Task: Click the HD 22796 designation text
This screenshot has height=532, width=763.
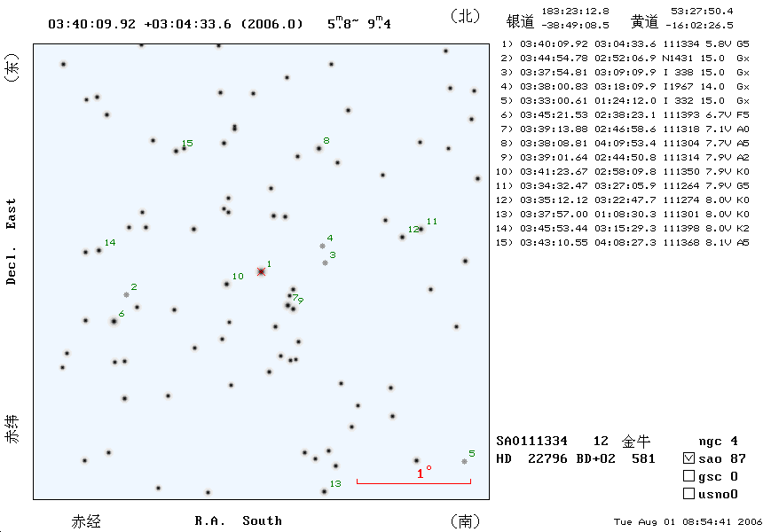Action: click(531, 458)
